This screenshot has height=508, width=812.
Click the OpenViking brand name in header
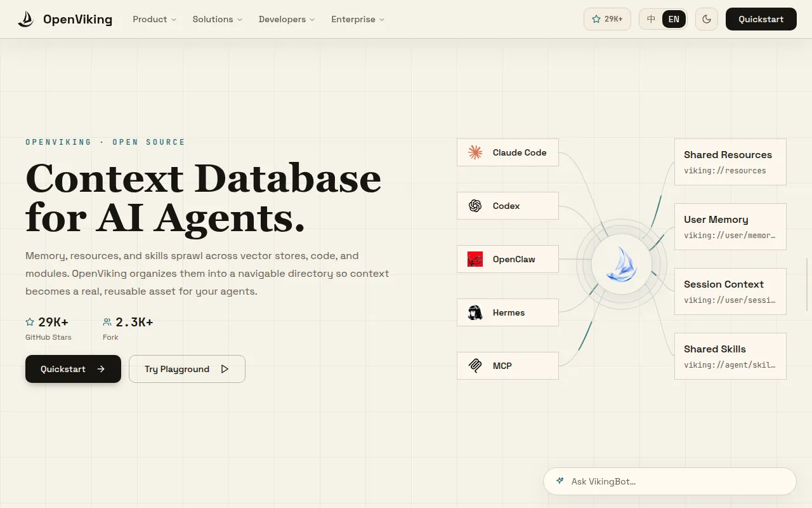[77, 19]
